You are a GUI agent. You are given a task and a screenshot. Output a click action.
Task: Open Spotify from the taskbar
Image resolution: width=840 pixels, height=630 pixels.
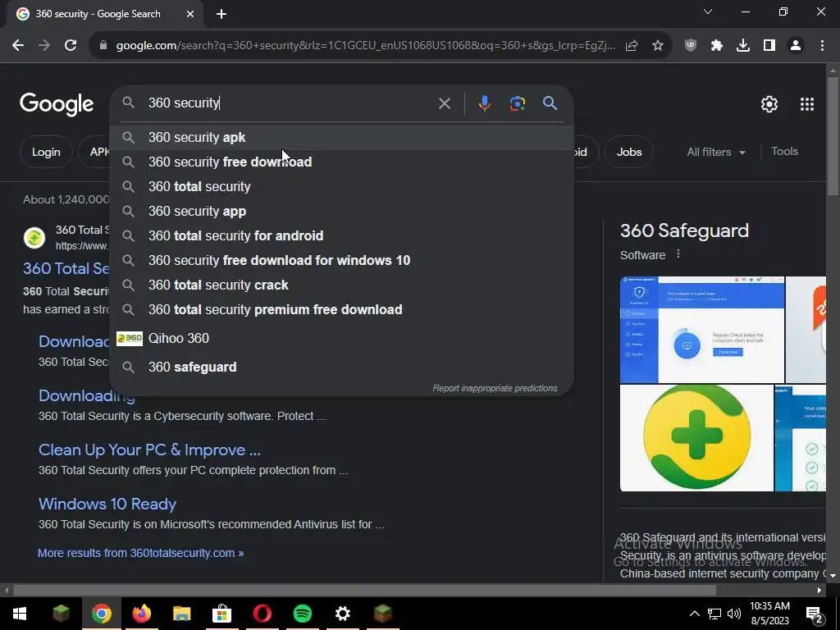coord(303,614)
